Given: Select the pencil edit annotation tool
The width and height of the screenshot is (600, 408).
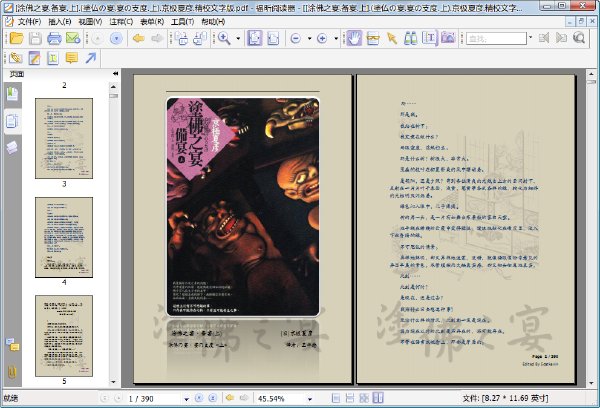Looking at the screenshot, I should point(34,58).
